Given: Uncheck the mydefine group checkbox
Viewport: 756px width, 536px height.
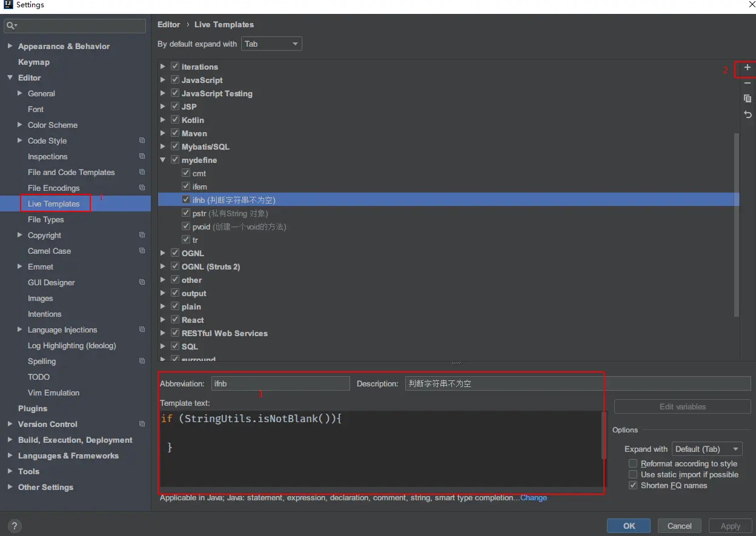Looking at the screenshot, I should (175, 160).
